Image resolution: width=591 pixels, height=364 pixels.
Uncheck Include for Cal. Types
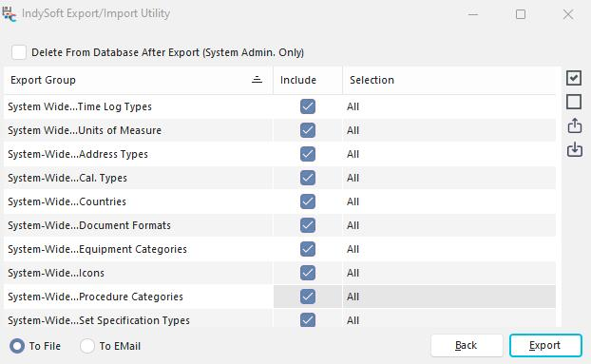(308, 178)
